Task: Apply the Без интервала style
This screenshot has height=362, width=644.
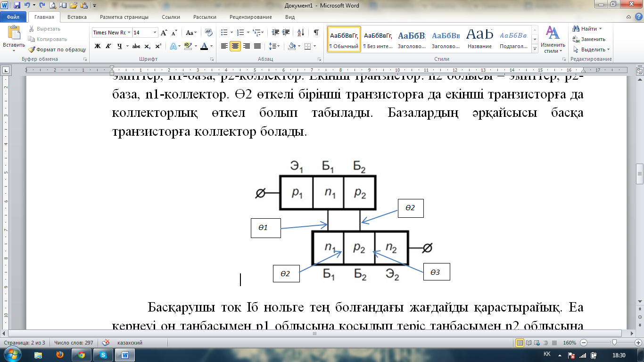Action: point(378,39)
